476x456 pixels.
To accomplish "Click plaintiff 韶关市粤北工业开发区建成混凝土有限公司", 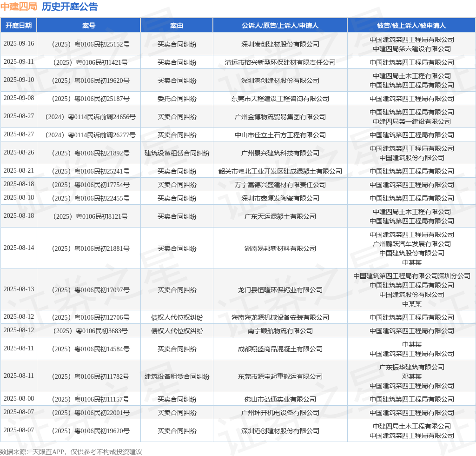I will pyautogui.click(x=280, y=171).
